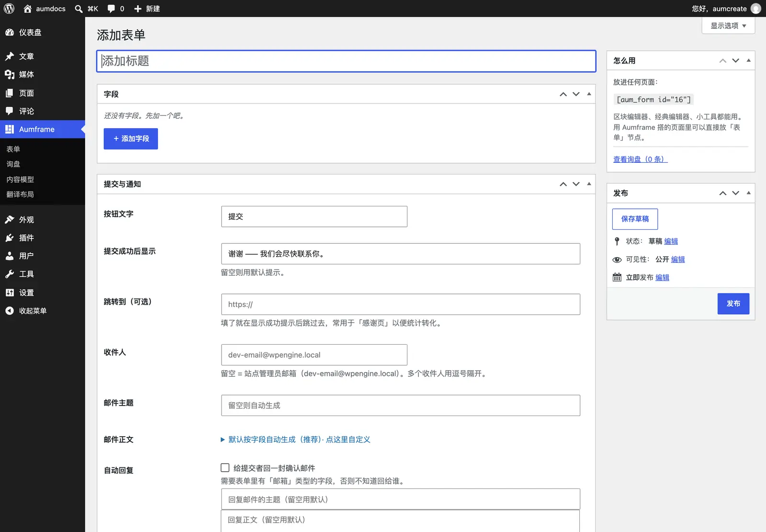Click the 新建 plus icon
The height and width of the screenshot is (532, 766).
click(138, 9)
